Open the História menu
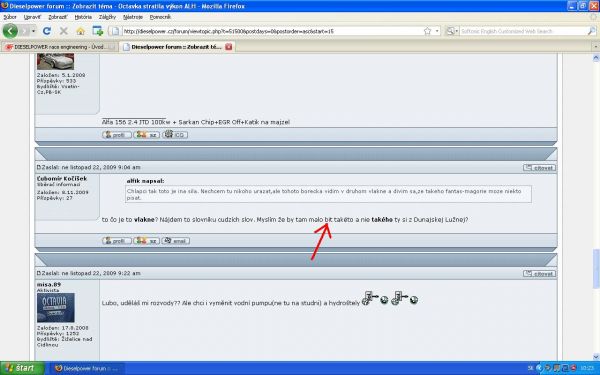Screen dimensions: 600x375 (83, 17)
